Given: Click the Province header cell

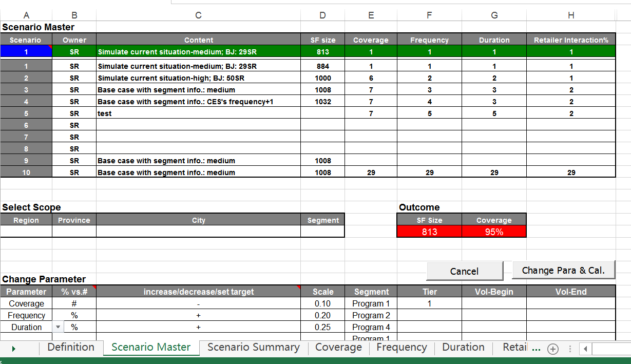Looking at the screenshot, I should (74, 220).
